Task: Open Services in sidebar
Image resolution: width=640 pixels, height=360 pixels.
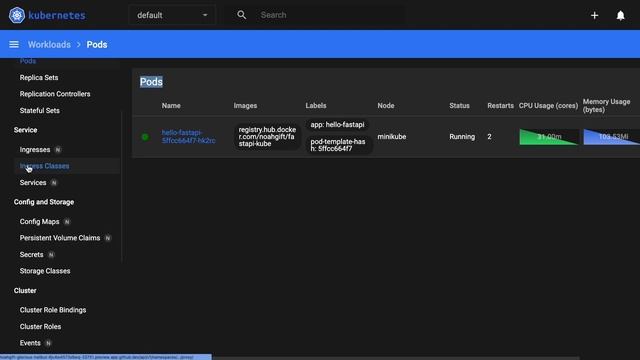Action: [33, 183]
